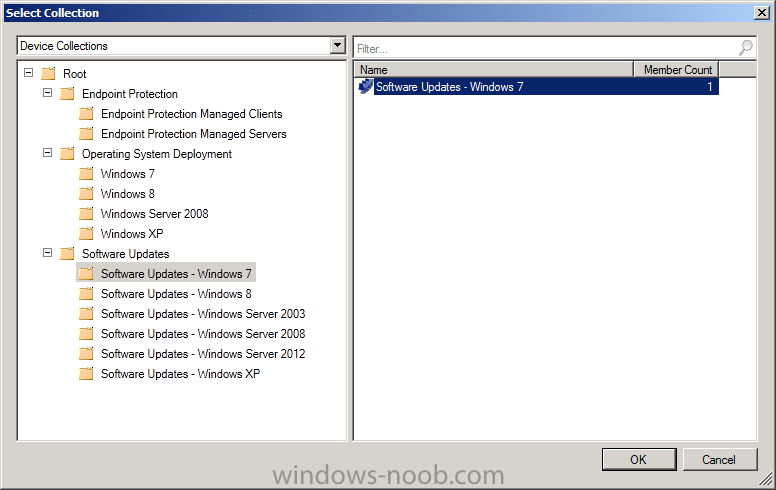Select Software Updates - Windows 7 result row name
The image size is (776, 490).
(x=449, y=87)
